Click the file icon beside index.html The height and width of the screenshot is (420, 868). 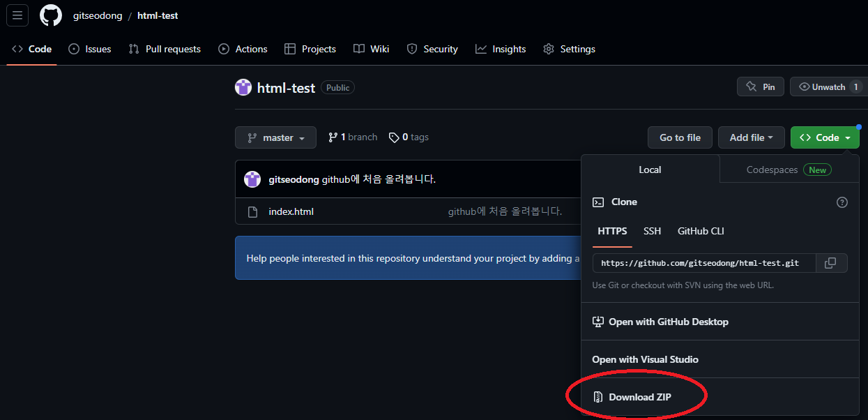coord(252,211)
